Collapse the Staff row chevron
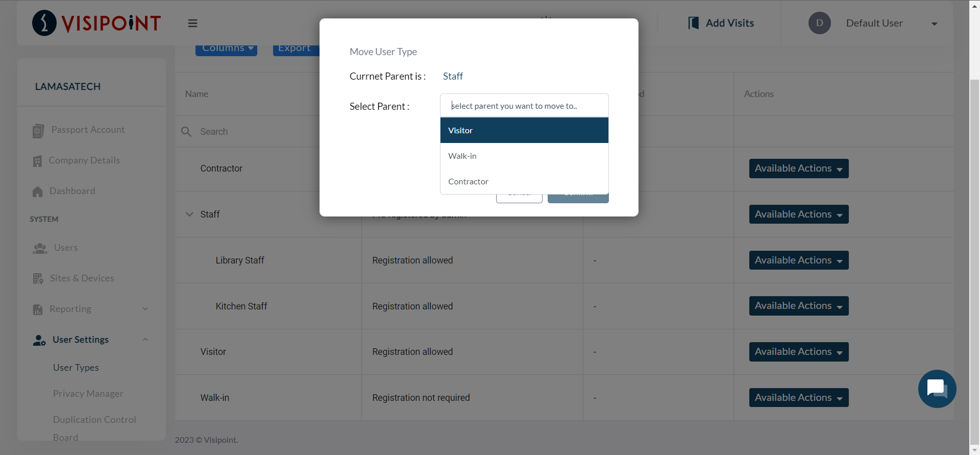This screenshot has width=980, height=455. pos(189,214)
